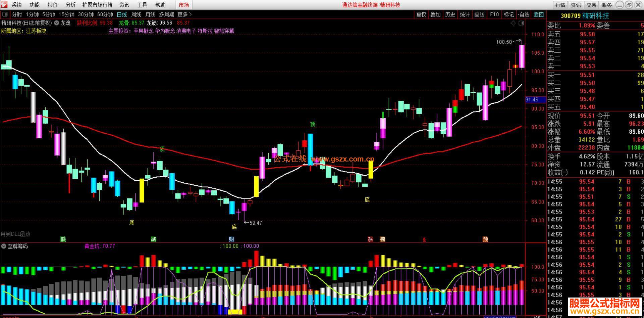Select the 月线 period
The image size is (644, 318).
click(x=150, y=14)
